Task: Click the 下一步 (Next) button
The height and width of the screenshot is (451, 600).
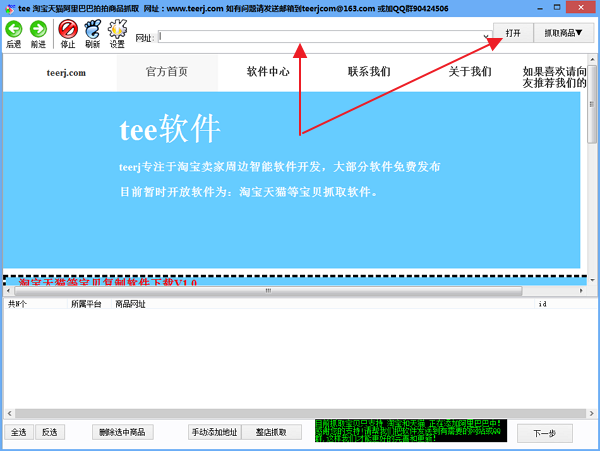Action: 545,433
